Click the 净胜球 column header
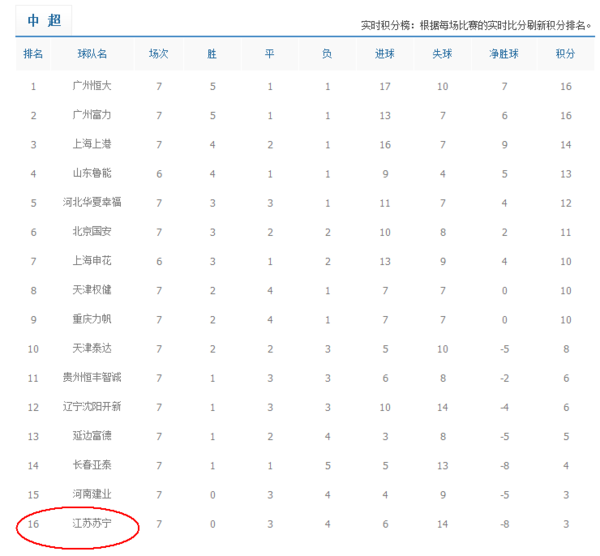This screenshot has width=600, height=556. coord(504,54)
